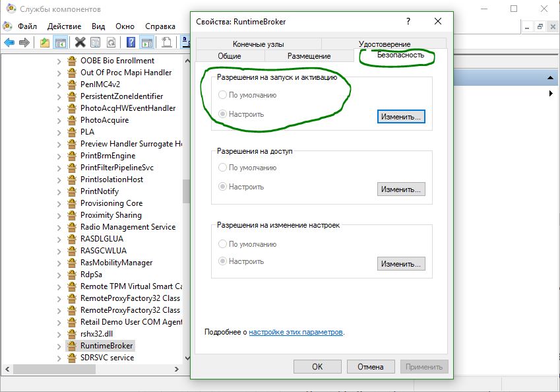Expand the RasMobilityManager node
Image resolution: width=560 pixels, height=392 pixels.
click(59, 263)
